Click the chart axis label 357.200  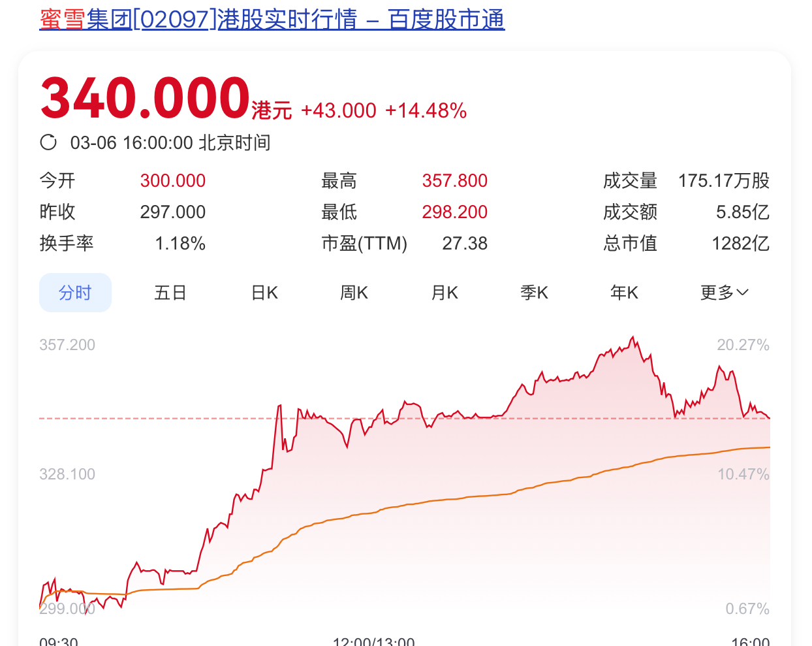point(67,345)
